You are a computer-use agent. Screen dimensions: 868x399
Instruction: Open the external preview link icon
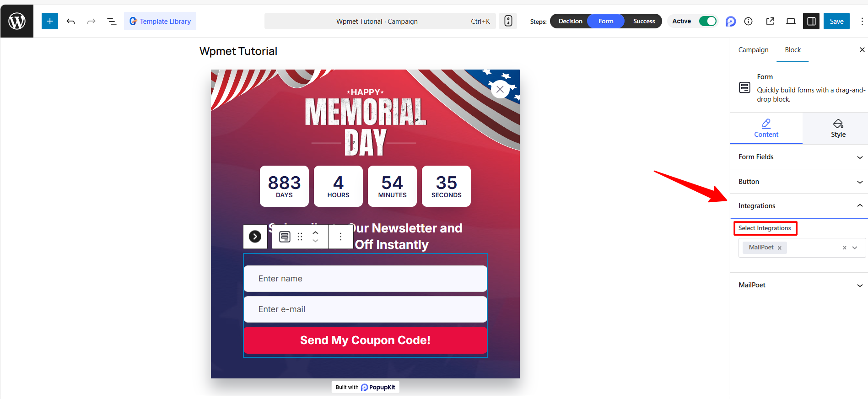tap(770, 21)
